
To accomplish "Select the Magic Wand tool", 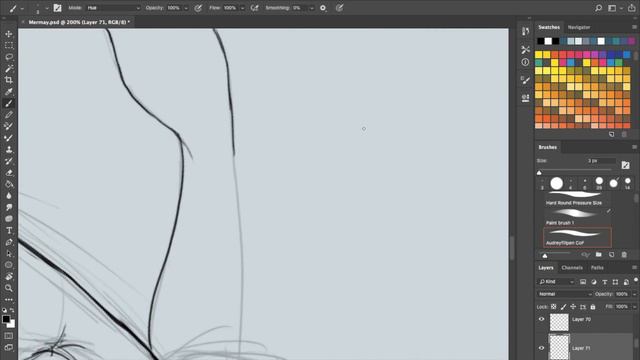I will 9,68.
